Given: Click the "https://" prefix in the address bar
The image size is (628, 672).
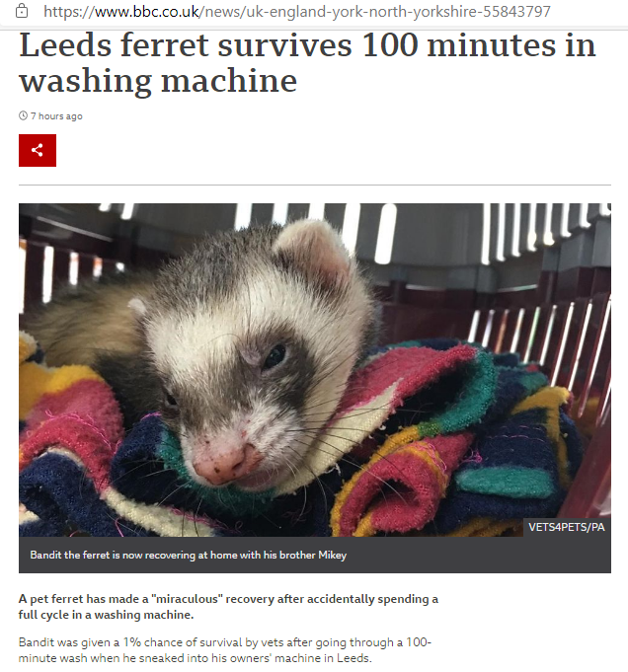Looking at the screenshot, I should pyautogui.click(x=69, y=11).
